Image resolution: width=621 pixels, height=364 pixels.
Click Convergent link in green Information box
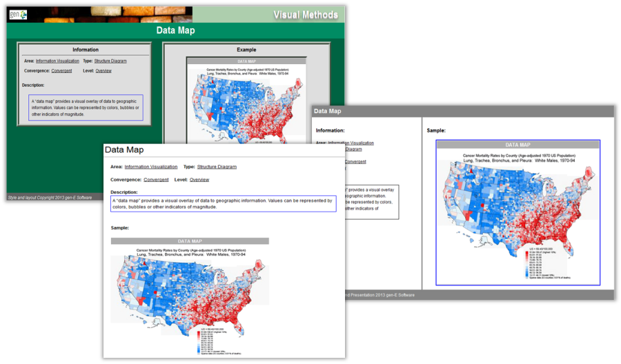[61, 70]
